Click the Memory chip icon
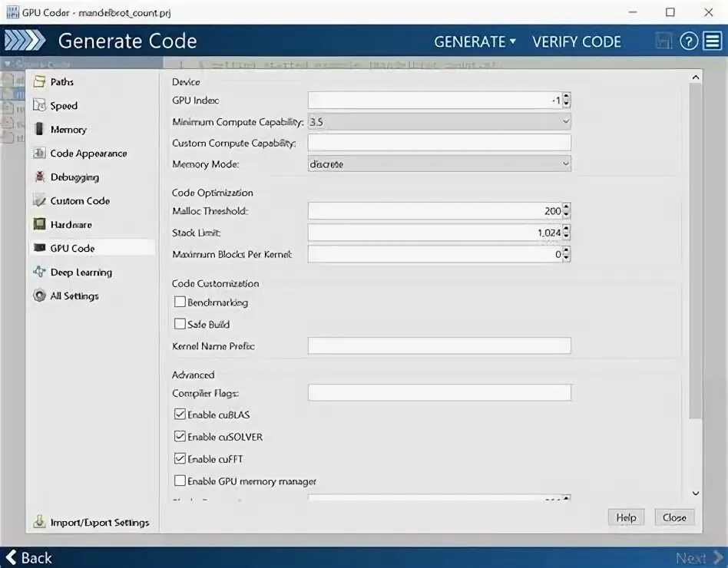The height and width of the screenshot is (568, 728). point(39,129)
